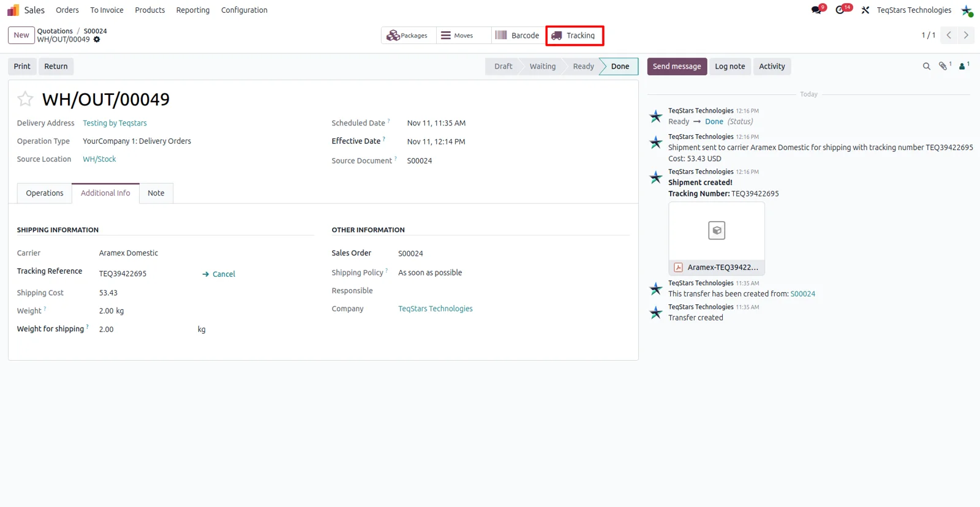Switch to the Note tab
The width and height of the screenshot is (980, 507).
(x=156, y=193)
